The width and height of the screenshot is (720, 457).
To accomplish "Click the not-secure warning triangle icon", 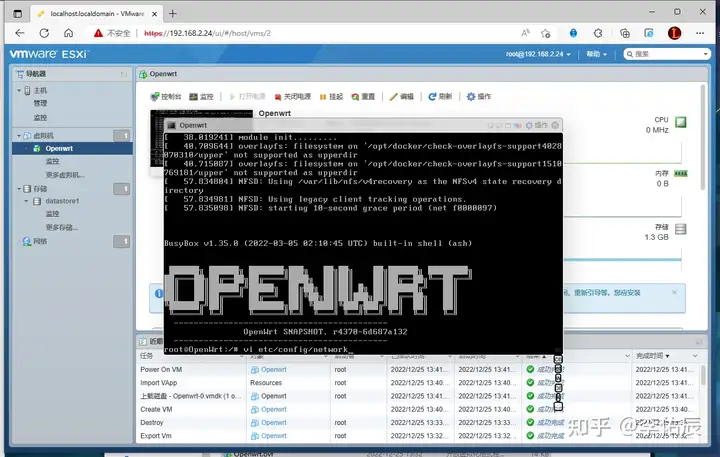I will coord(98,33).
